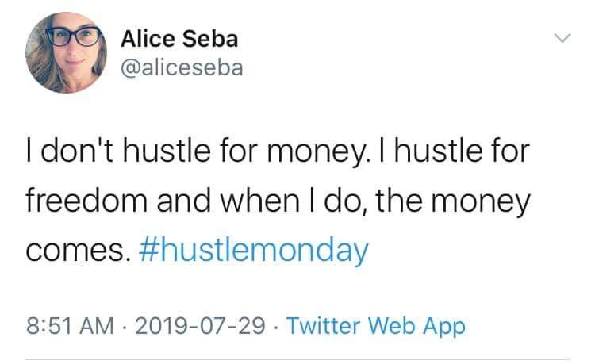This screenshot has width=595, height=364.
Task: Follow the #hustlemonday hashtag
Action: tap(254, 251)
